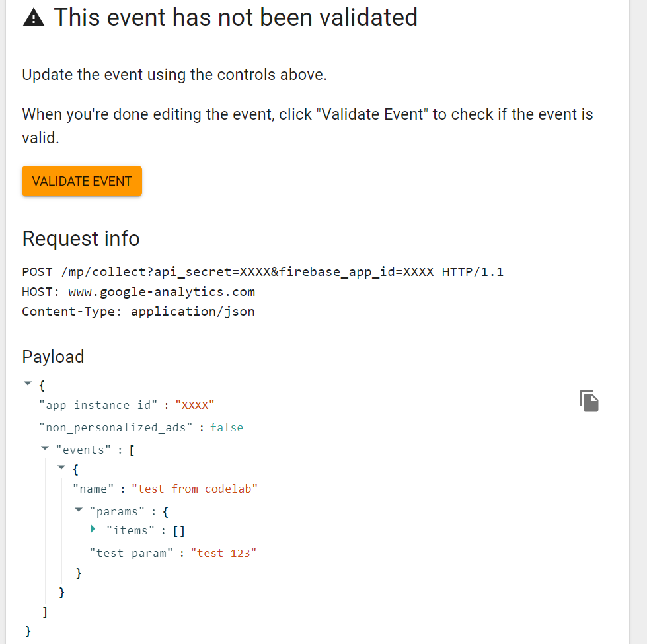Collapse the first event object in events
Viewport: 647px width, 644px height.
pyautogui.click(x=61, y=468)
